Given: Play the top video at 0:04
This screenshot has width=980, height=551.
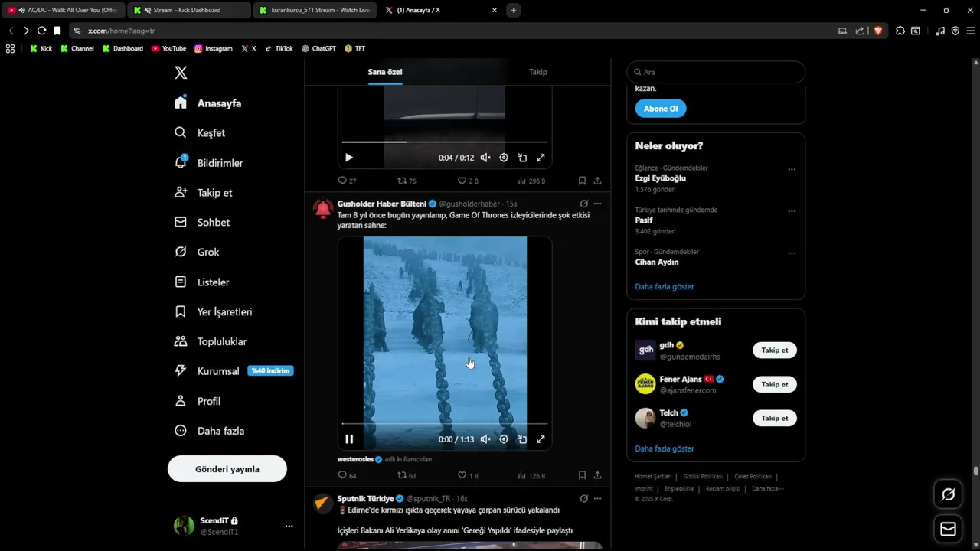Looking at the screenshot, I should click(349, 158).
